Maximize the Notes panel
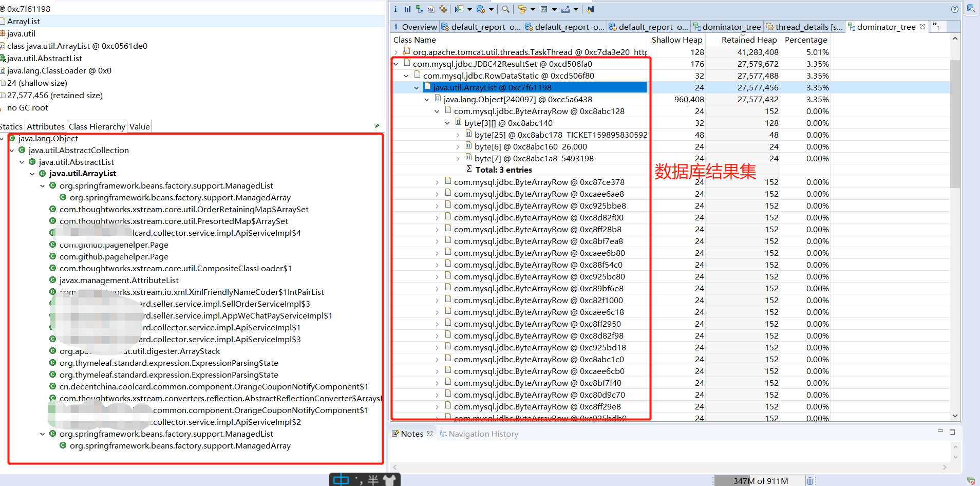Viewport: 980px width, 486px height. tap(952, 432)
